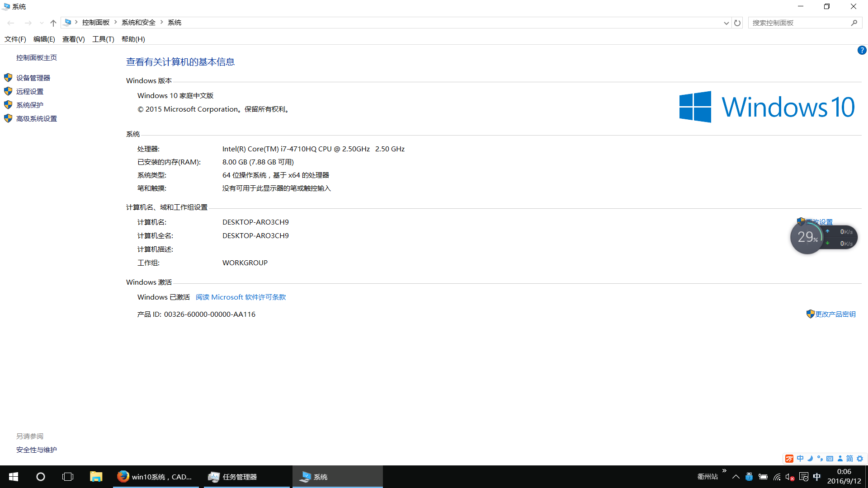868x488 pixels.
Task: Toggle Sogou punctuation mode icon
Action: coord(820,459)
